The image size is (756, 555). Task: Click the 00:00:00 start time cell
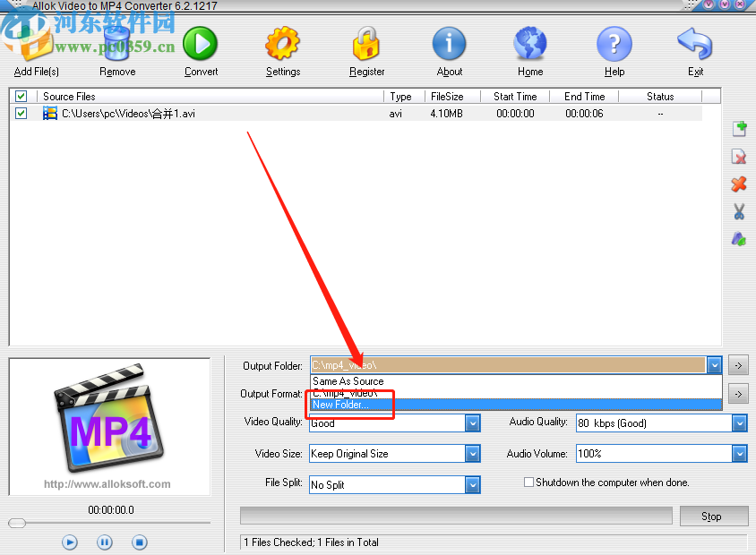(515, 114)
